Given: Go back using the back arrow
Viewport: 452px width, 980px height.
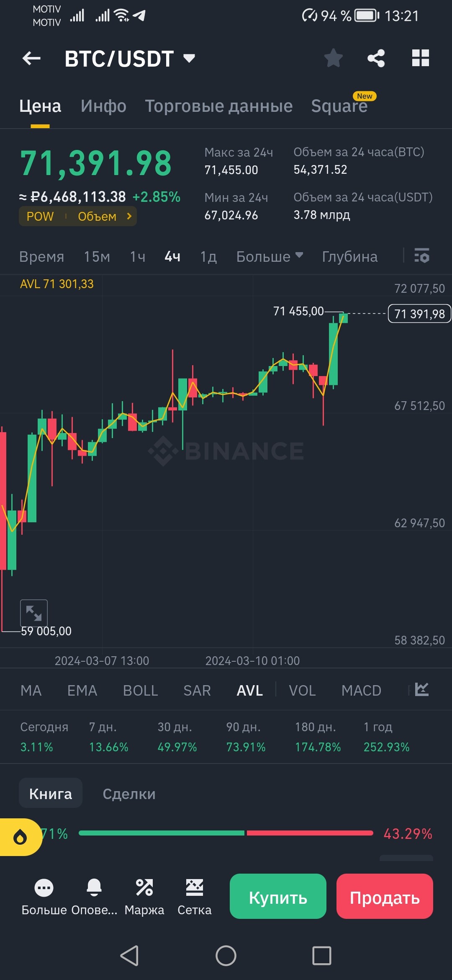Looking at the screenshot, I should pos(31,58).
